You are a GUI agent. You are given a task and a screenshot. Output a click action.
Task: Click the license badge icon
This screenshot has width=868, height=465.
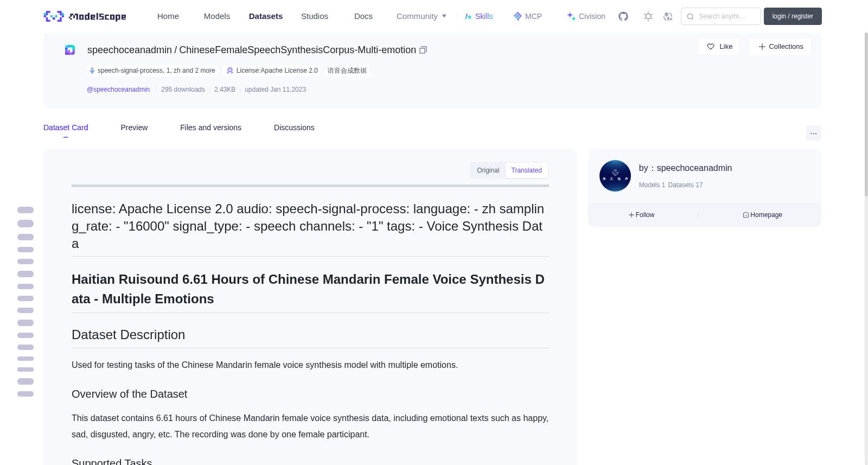[230, 71]
